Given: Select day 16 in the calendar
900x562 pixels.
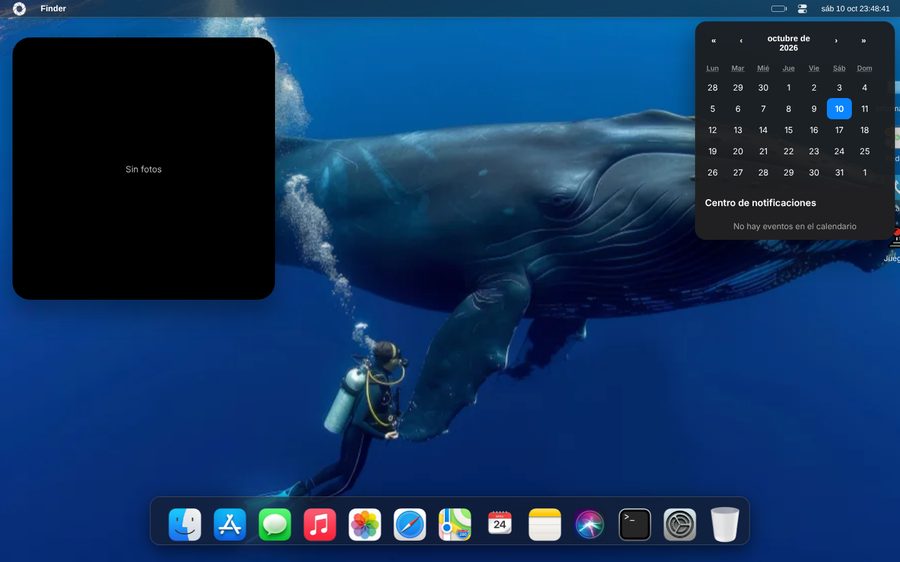Looking at the screenshot, I should 814,130.
